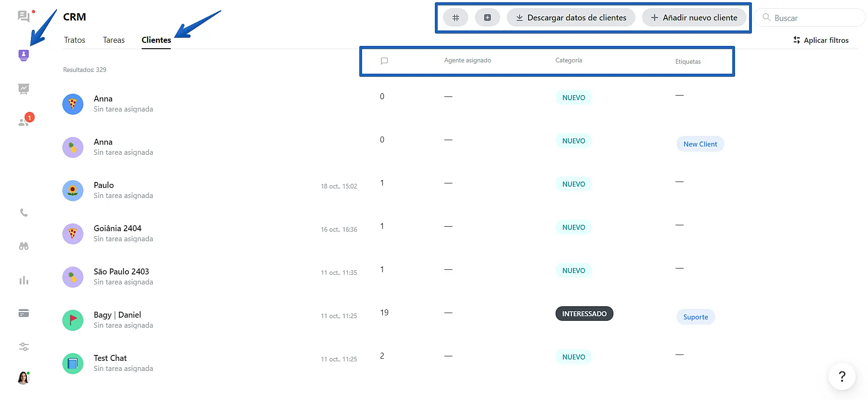Click Añadir nuevo cliente button
The width and height of the screenshot is (868, 400).
[x=694, y=18]
